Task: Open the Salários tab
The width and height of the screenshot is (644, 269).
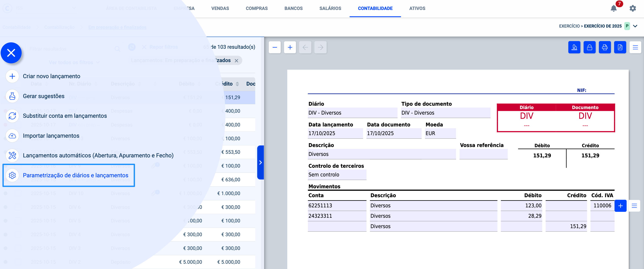Action: coord(330,8)
